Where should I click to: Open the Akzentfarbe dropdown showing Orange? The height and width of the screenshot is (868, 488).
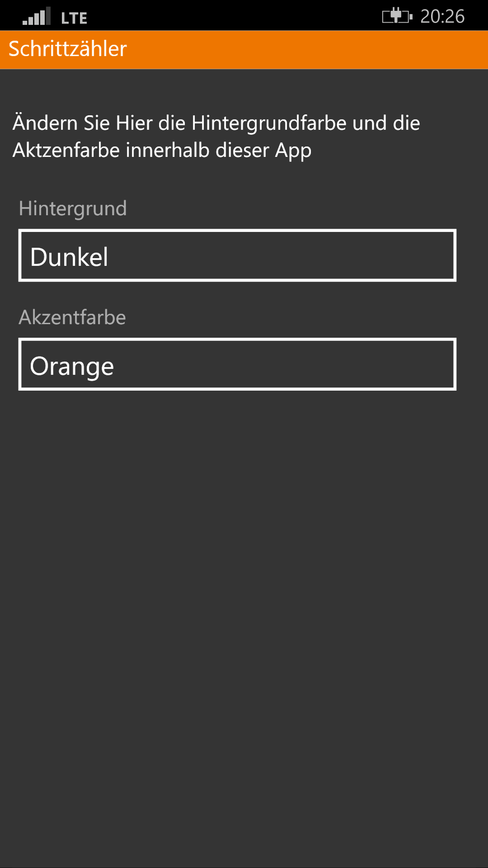click(x=237, y=364)
